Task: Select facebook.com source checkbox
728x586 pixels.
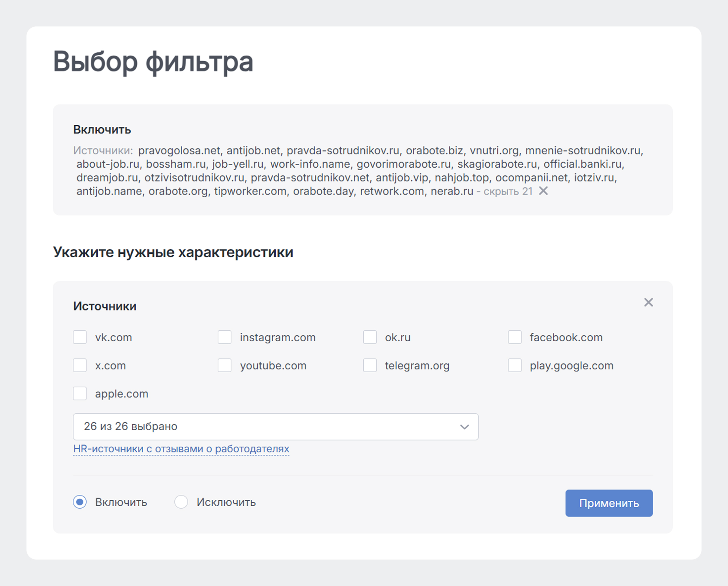Action: tap(515, 337)
